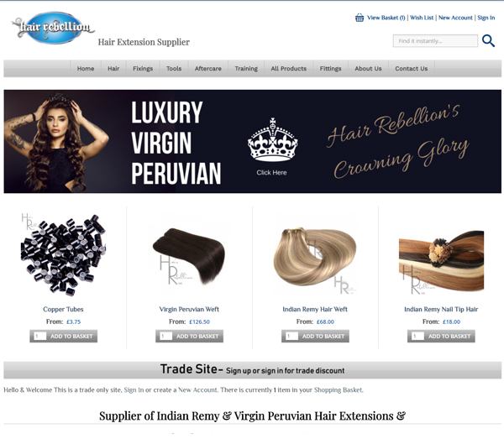This screenshot has width=504, height=444.
Task: Add Virgin Peruvian Weft to basket
Action: click(197, 336)
